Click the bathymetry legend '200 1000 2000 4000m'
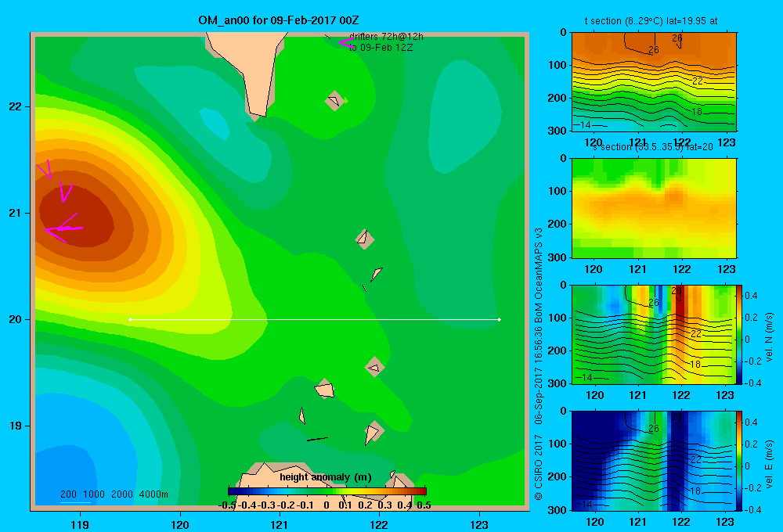The image size is (783, 532). click(x=114, y=494)
